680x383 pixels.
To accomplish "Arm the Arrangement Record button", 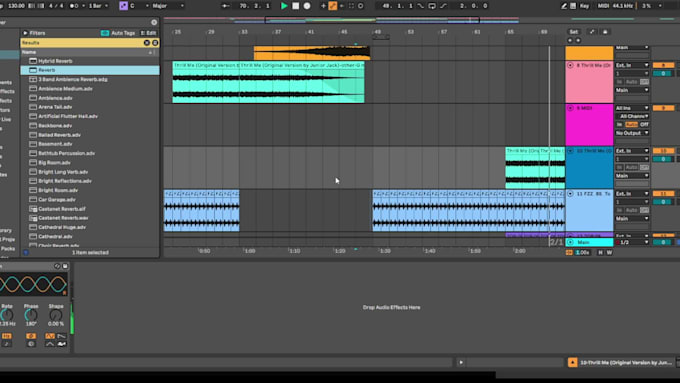I will (x=307, y=6).
